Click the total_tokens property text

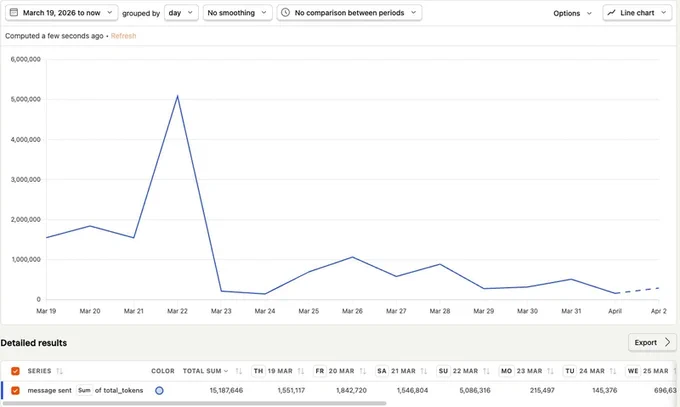[123, 391]
